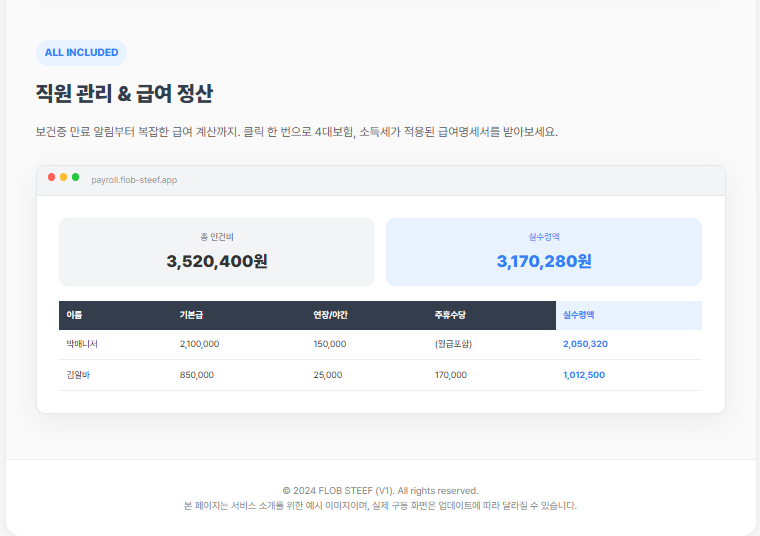Click the © 2024 FLOB STEEF copyright text
This screenshot has height=536, width=760.
click(380, 491)
